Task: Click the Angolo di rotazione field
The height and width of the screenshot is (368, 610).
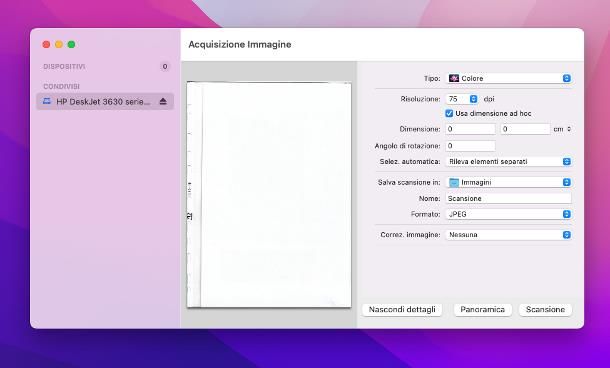Action: [x=470, y=146]
